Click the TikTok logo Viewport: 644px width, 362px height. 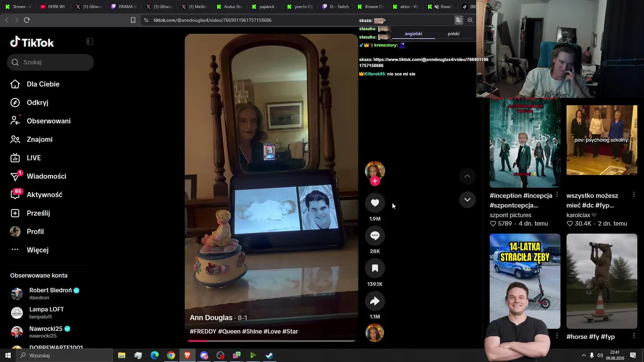point(32,42)
